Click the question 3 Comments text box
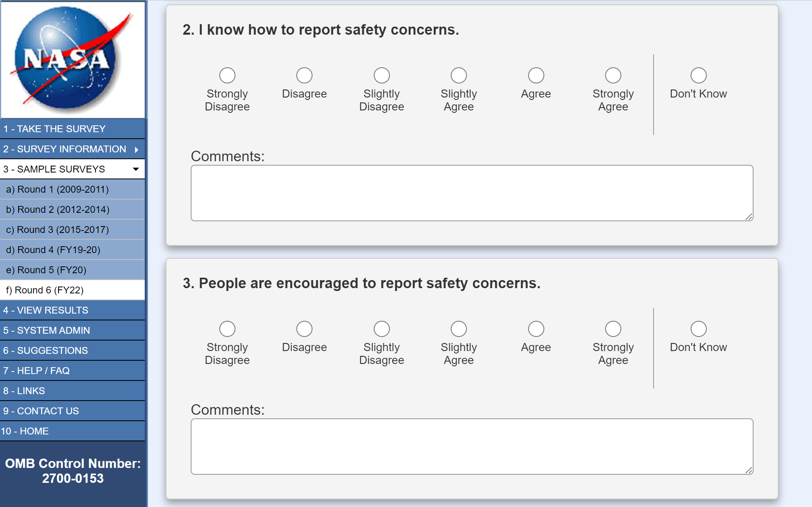This screenshot has width=812, height=507. [x=472, y=447]
